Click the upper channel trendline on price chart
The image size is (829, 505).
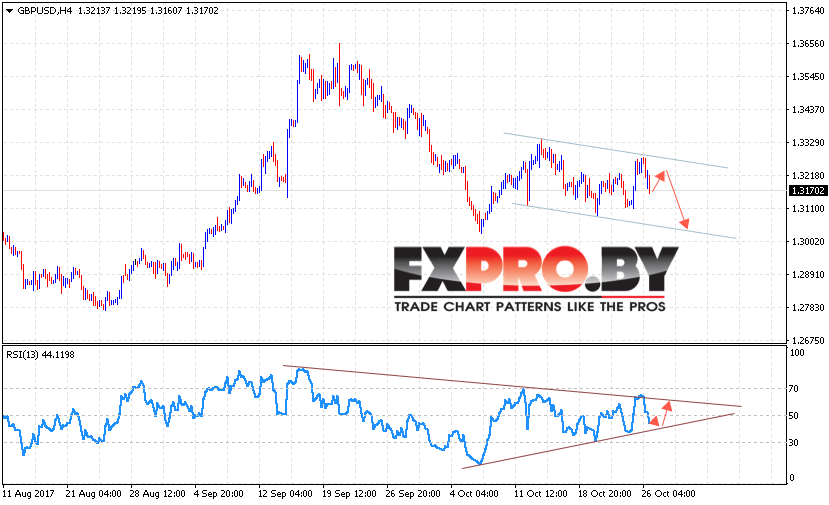coord(615,150)
